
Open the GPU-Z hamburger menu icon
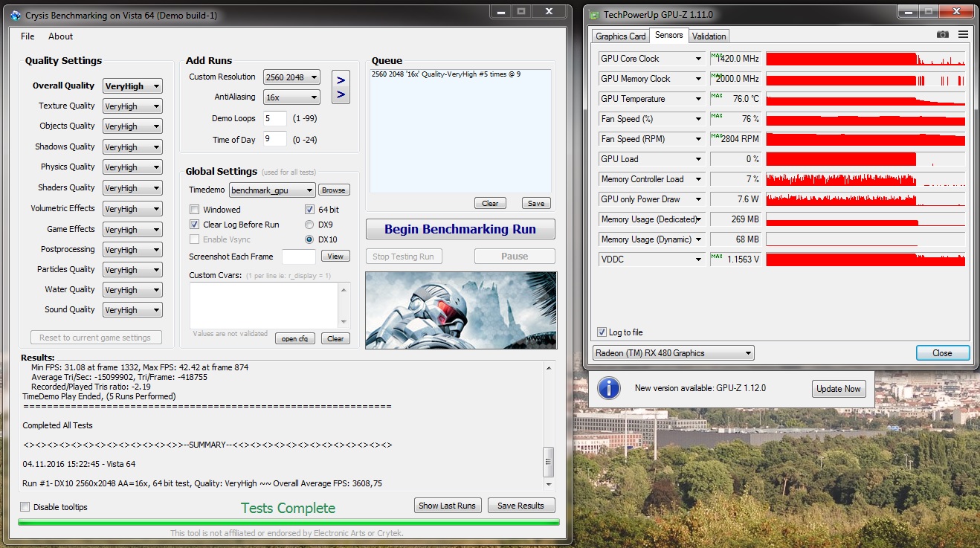pos(963,34)
